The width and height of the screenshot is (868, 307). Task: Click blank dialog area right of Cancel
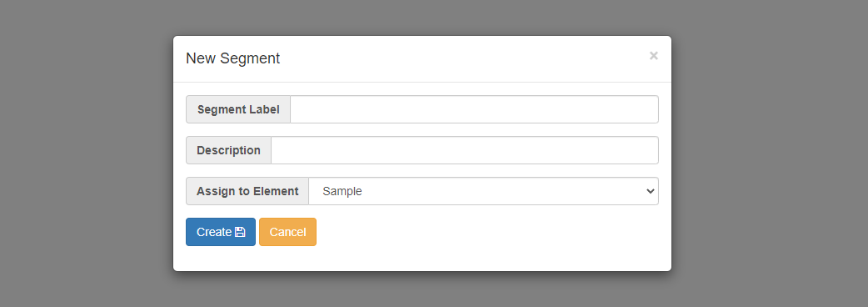click(487, 232)
